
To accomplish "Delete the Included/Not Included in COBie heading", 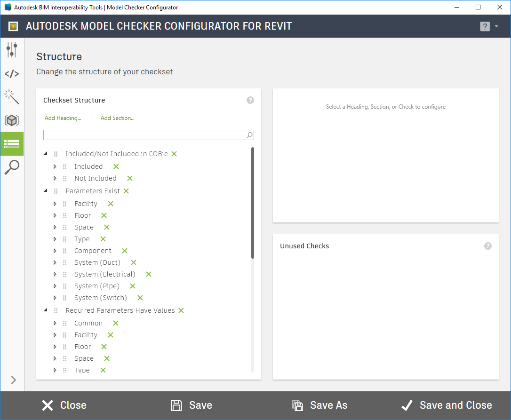I will pyautogui.click(x=174, y=154).
